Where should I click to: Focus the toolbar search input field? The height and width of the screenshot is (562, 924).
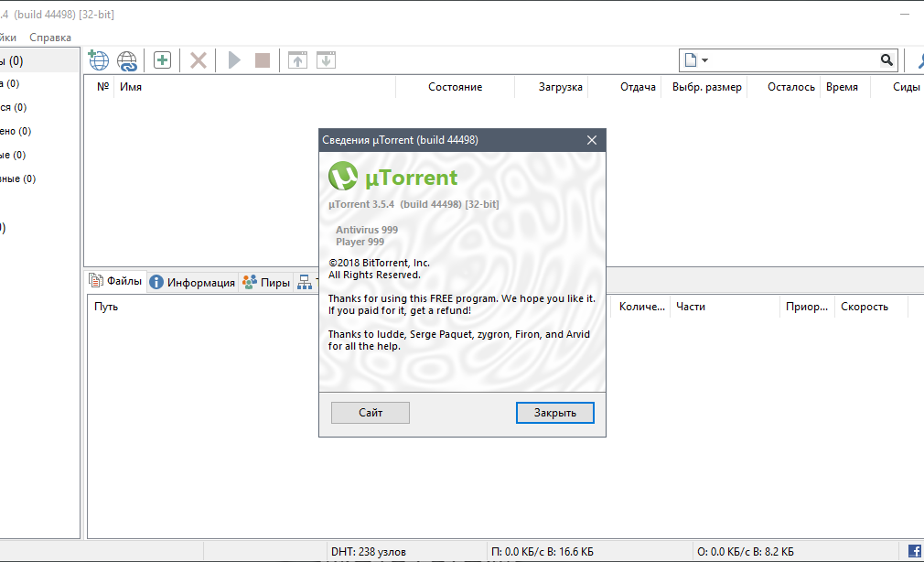point(793,60)
